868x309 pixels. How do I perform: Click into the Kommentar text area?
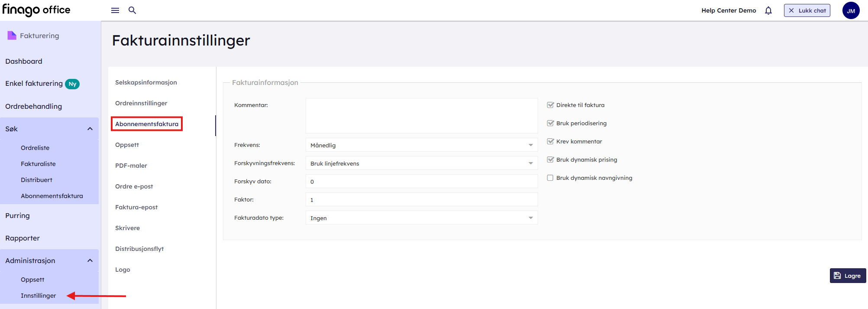(421, 116)
